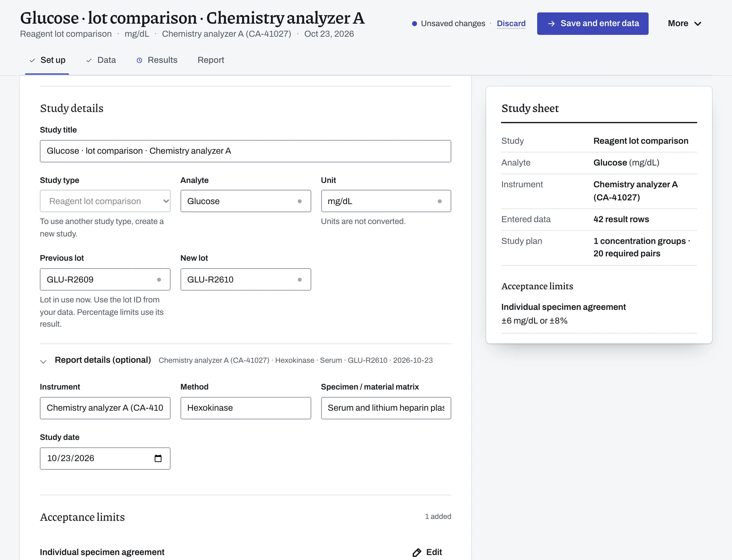Click '1 concentration groups · 20 required pairs' text
This screenshot has height=560, width=732.
coord(642,247)
